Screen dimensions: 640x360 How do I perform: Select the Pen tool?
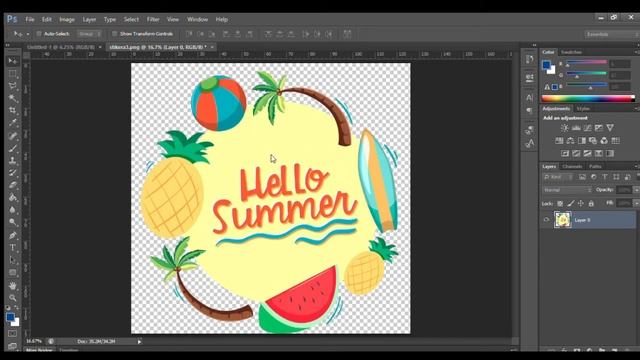[13, 236]
